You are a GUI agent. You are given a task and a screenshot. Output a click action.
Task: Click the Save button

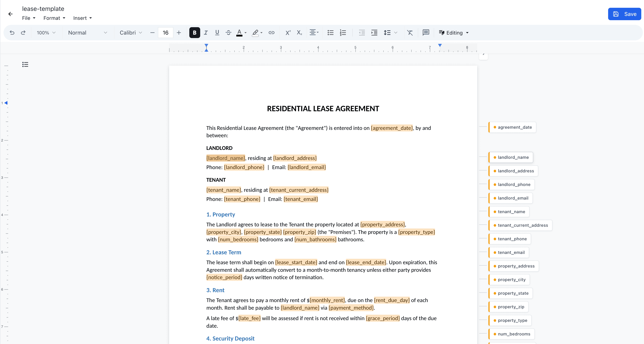click(624, 14)
